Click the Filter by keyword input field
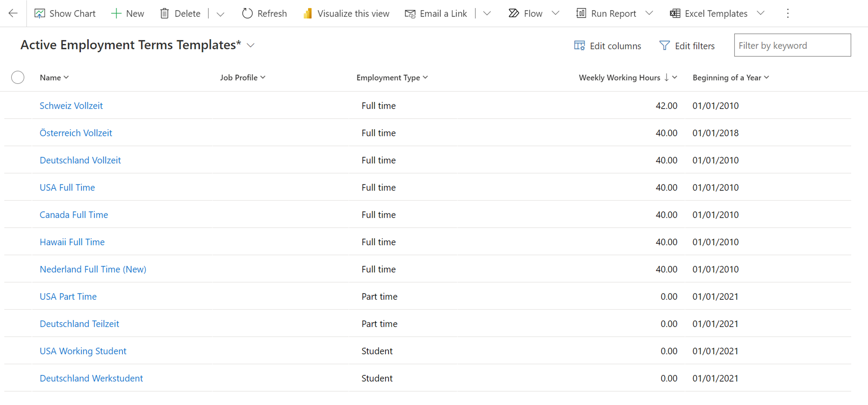The width and height of the screenshot is (868, 405). 792,46
